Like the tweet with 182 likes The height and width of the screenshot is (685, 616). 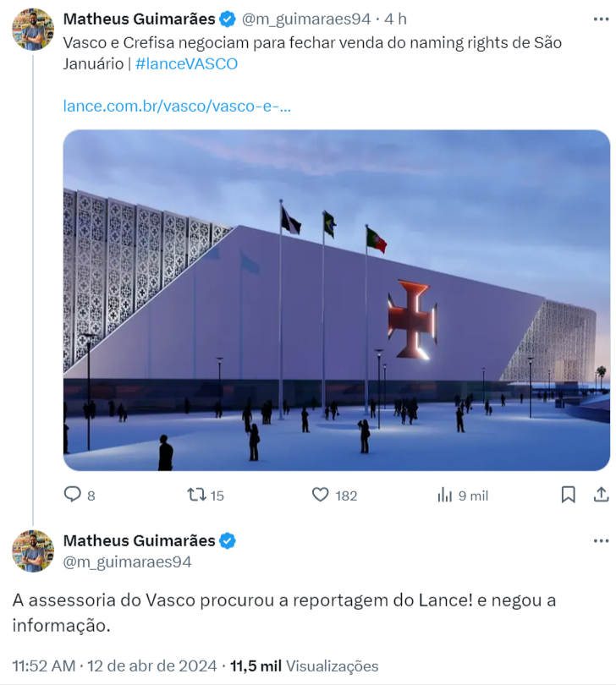(x=321, y=495)
